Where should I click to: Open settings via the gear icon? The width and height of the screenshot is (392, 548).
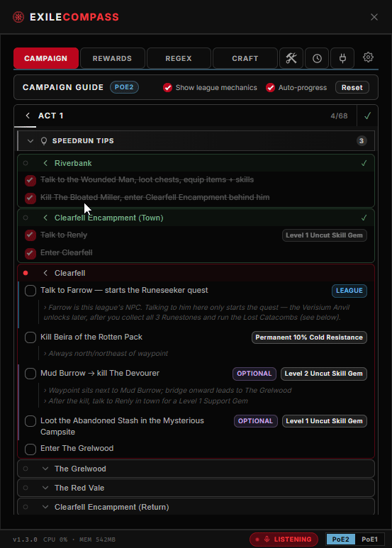tap(368, 57)
